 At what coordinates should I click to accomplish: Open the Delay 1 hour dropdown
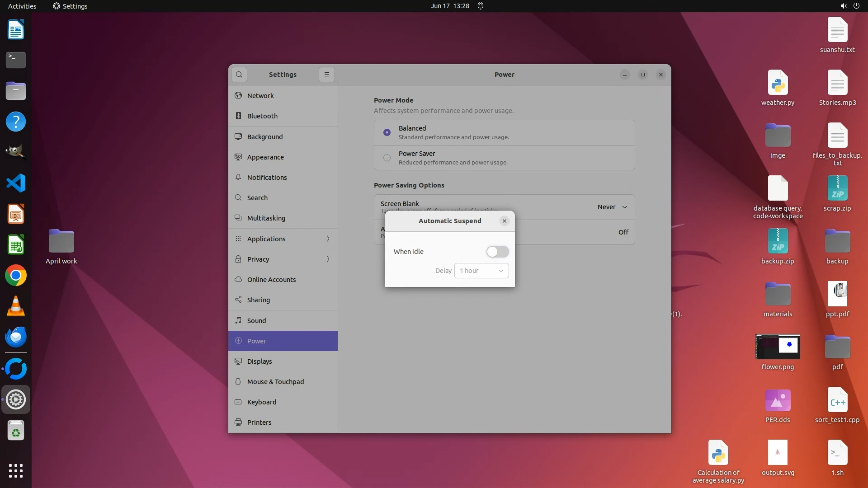[481, 271]
